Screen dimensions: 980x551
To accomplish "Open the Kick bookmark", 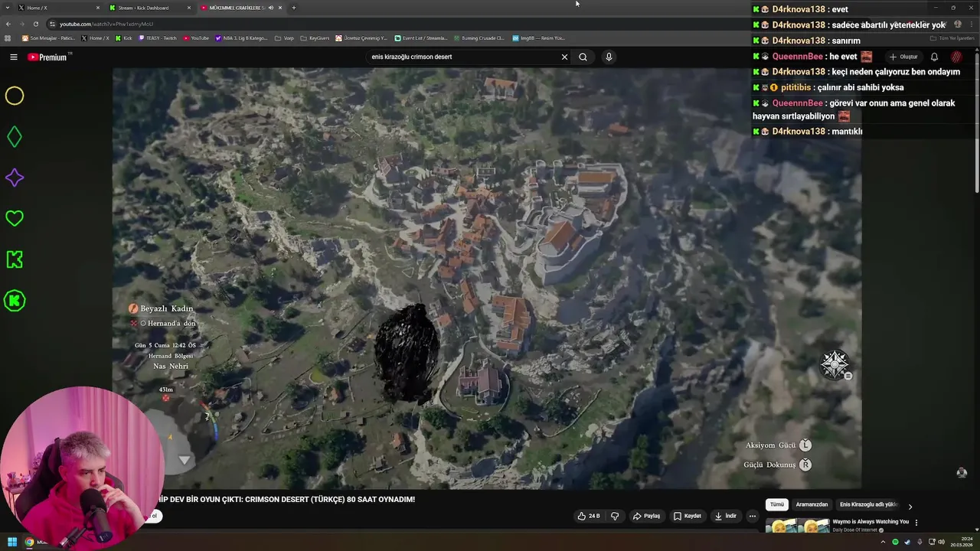I will coord(123,38).
